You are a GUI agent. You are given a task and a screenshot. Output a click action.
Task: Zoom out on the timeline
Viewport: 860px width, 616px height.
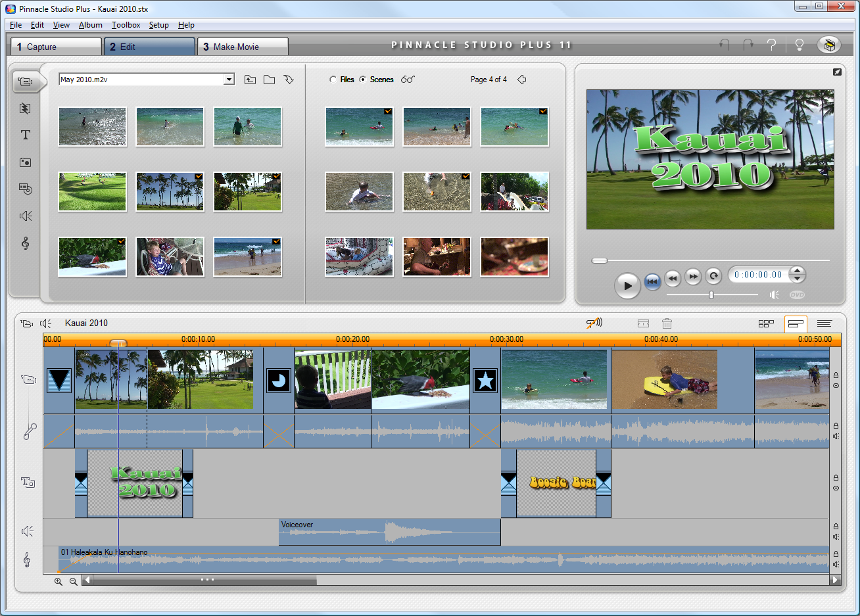pos(74,581)
